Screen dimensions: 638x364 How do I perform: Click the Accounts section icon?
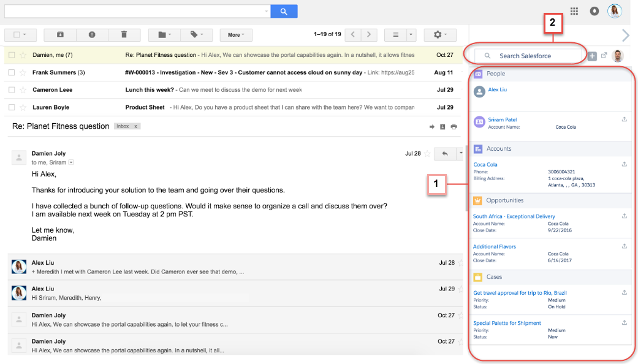point(478,149)
